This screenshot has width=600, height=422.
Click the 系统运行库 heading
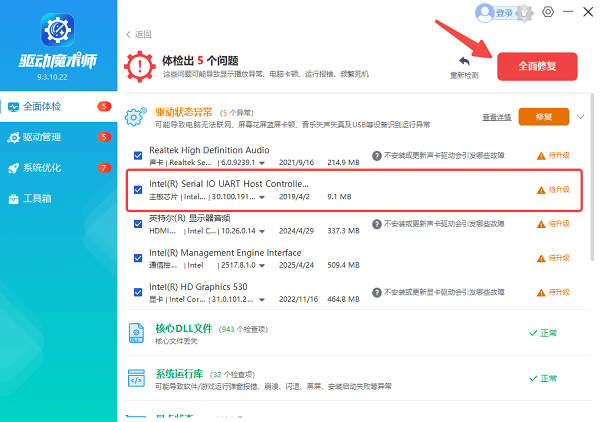(179, 374)
